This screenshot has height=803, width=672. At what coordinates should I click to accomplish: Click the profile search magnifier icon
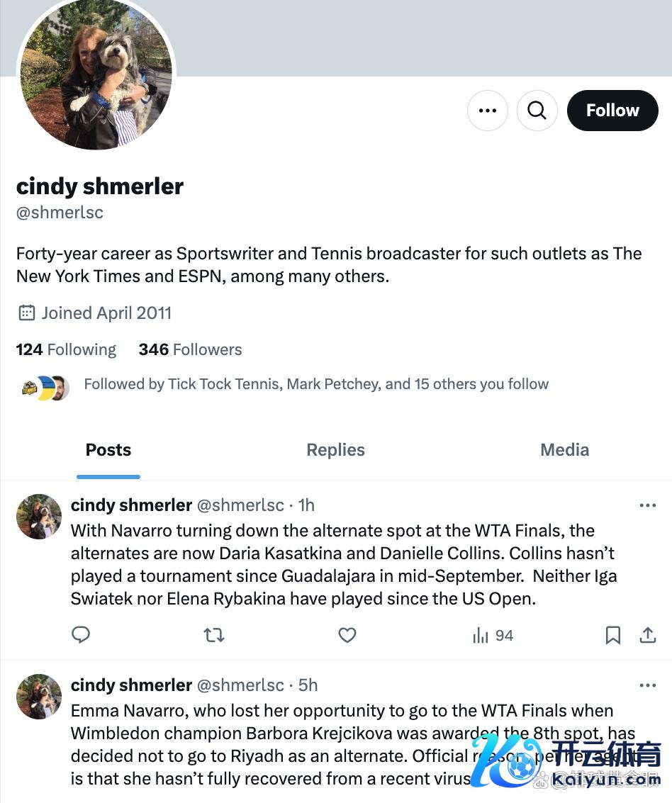pyautogui.click(x=537, y=111)
